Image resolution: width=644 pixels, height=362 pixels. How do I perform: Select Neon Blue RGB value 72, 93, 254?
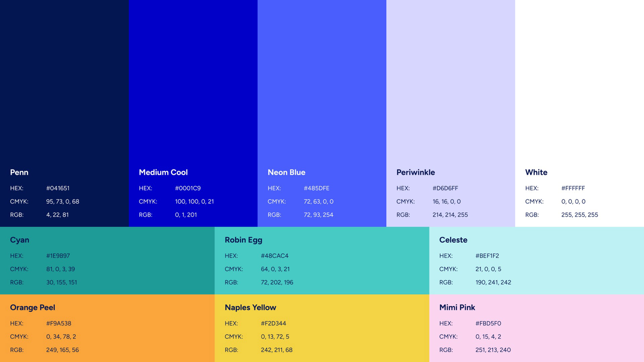pyautogui.click(x=318, y=215)
